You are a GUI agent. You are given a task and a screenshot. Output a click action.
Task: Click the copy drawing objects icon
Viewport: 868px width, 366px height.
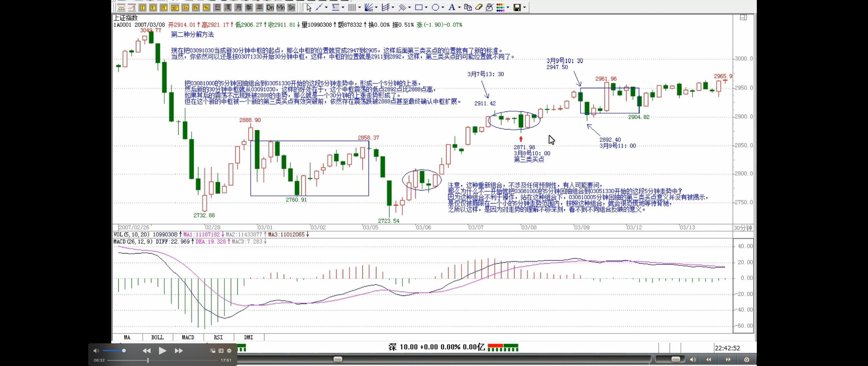[x=468, y=7]
